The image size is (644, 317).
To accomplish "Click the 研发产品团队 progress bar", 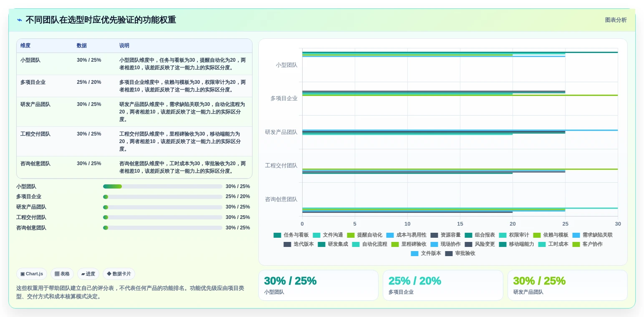I will [x=163, y=207].
